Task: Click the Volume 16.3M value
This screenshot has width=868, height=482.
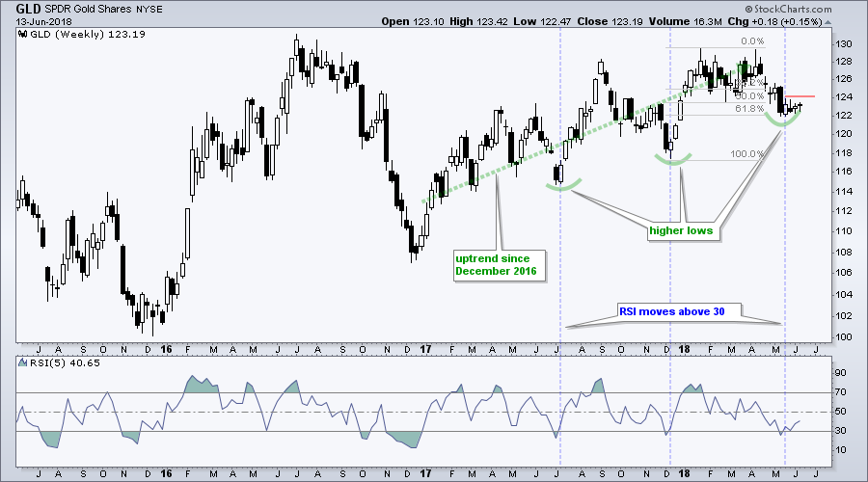Action: click(x=686, y=21)
